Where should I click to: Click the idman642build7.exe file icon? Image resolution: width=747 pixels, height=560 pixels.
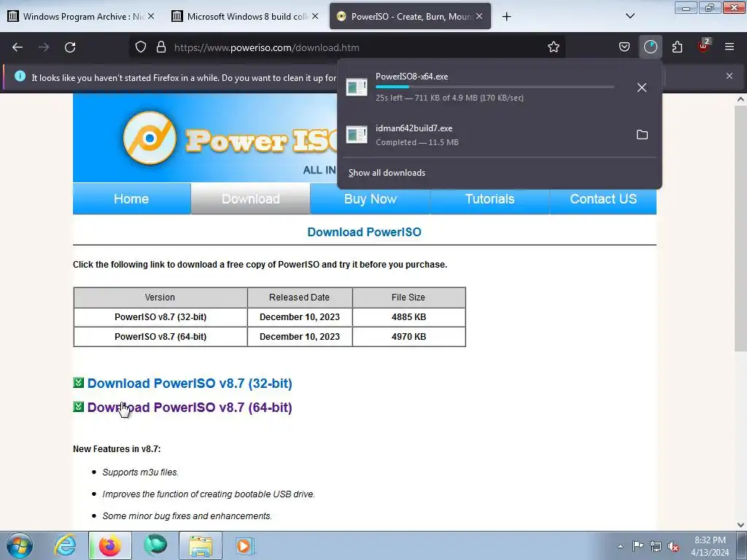pyautogui.click(x=356, y=135)
